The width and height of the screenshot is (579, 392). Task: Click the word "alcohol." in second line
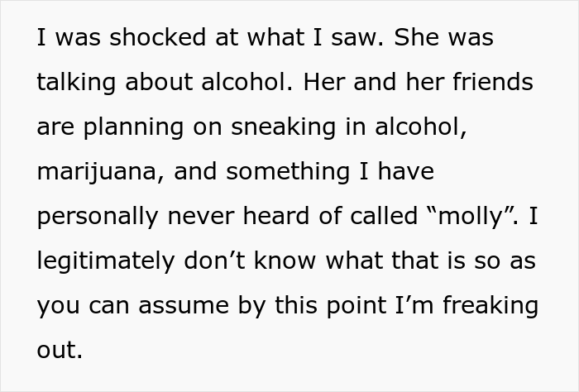[247, 82]
